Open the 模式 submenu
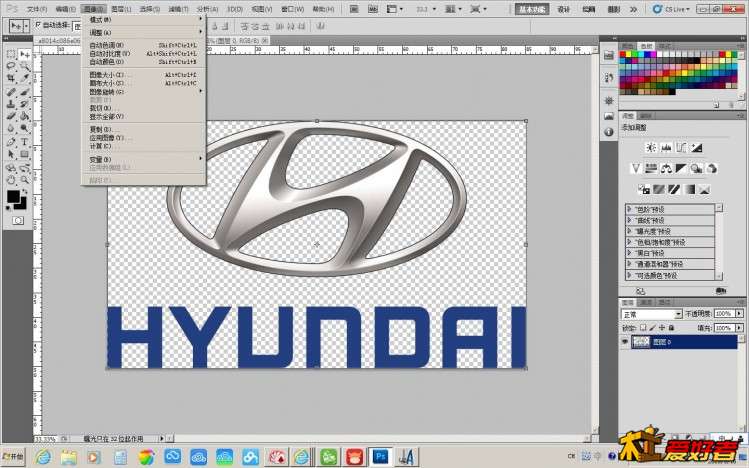 [x=144, y=20]
